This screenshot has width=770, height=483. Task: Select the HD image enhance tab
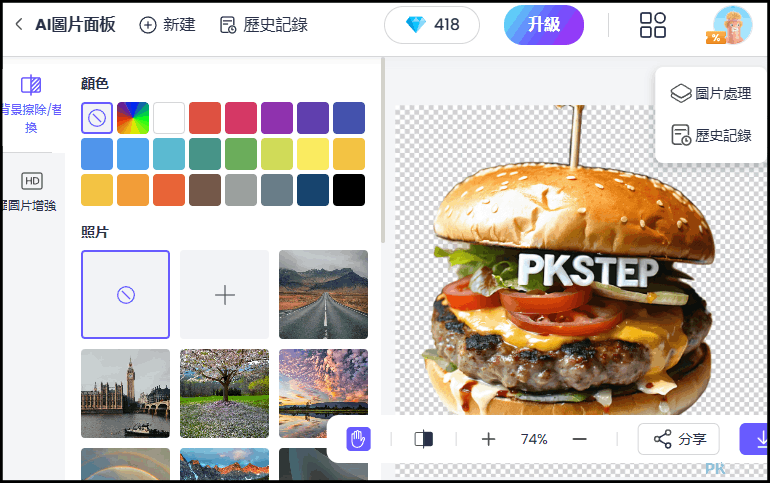click(x=31, y=192)
